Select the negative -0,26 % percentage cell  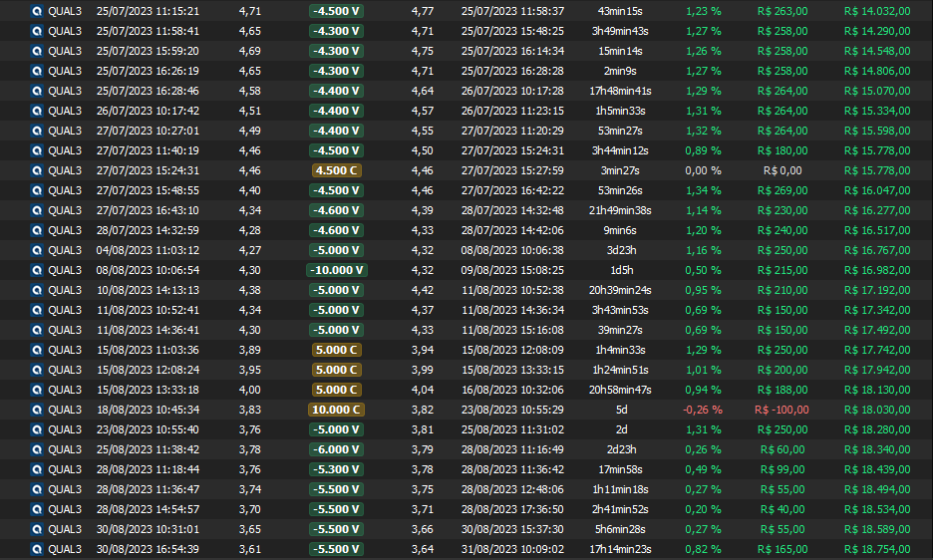coord(703,410)
